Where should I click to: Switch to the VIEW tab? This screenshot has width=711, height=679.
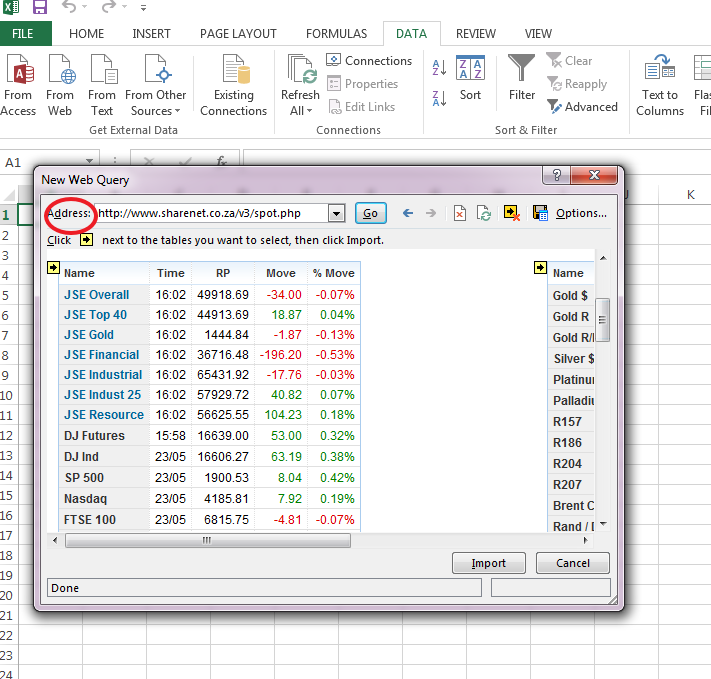pos(538,34)
